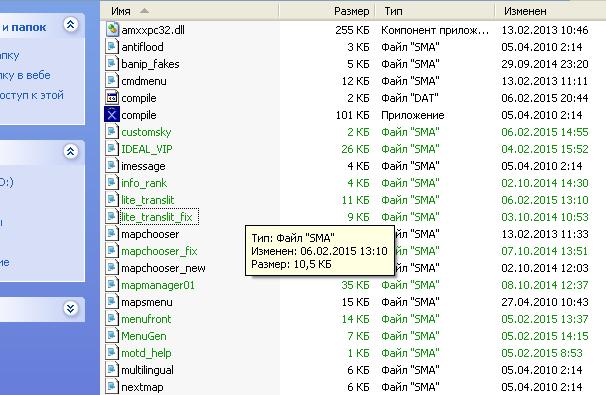Sort files by the Изменен column
The width and height of the screenshot is (606, 395).
point(550,11)
